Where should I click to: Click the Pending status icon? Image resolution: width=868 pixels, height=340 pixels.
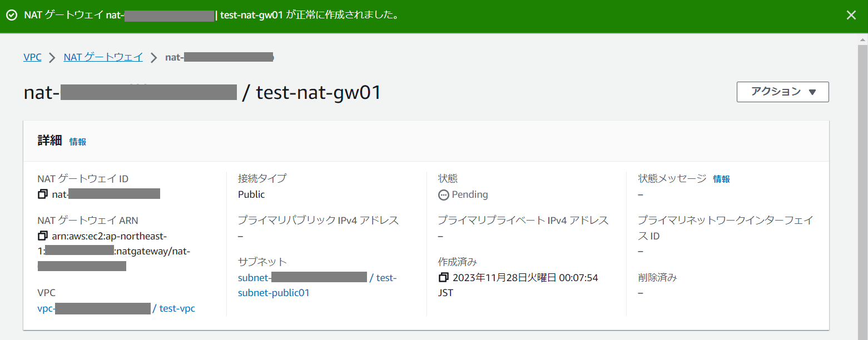pos(443,194)
